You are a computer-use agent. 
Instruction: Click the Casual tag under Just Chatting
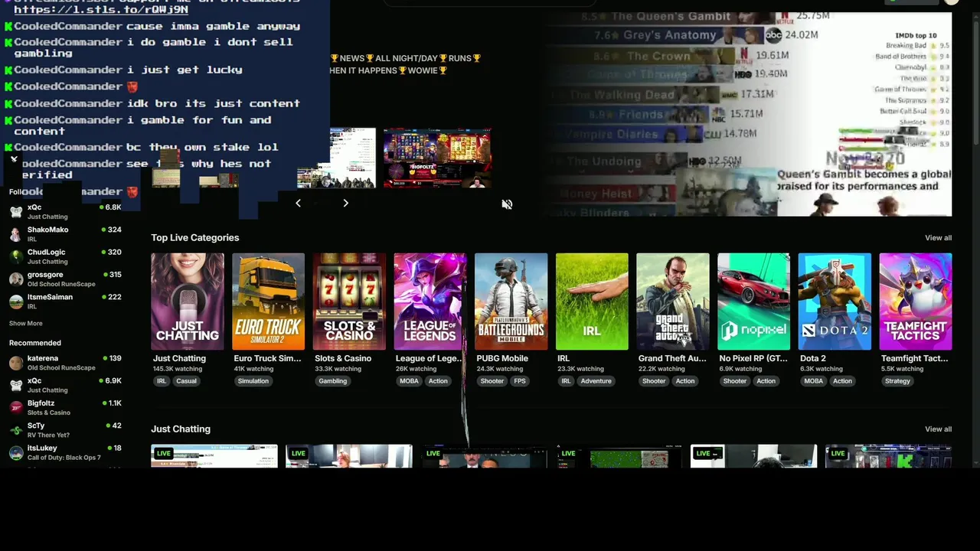tap(186, 381)
